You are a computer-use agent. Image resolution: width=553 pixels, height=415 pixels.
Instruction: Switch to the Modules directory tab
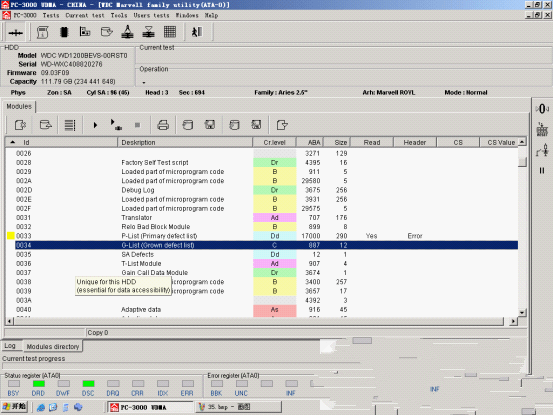click(x=53, y=347)
